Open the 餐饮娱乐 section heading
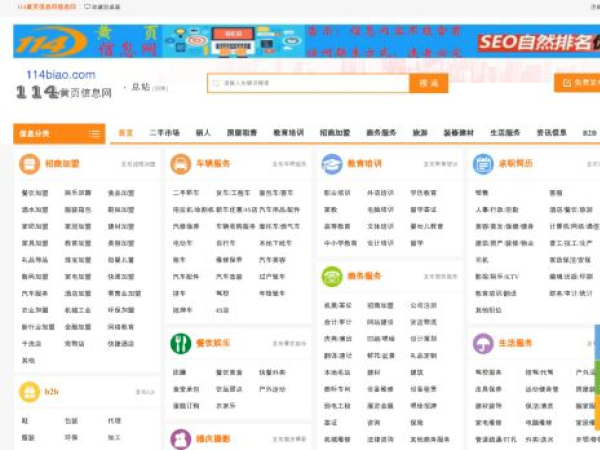Screen dimensions: 600x450 pyautogui.click(x=213, y=343)
